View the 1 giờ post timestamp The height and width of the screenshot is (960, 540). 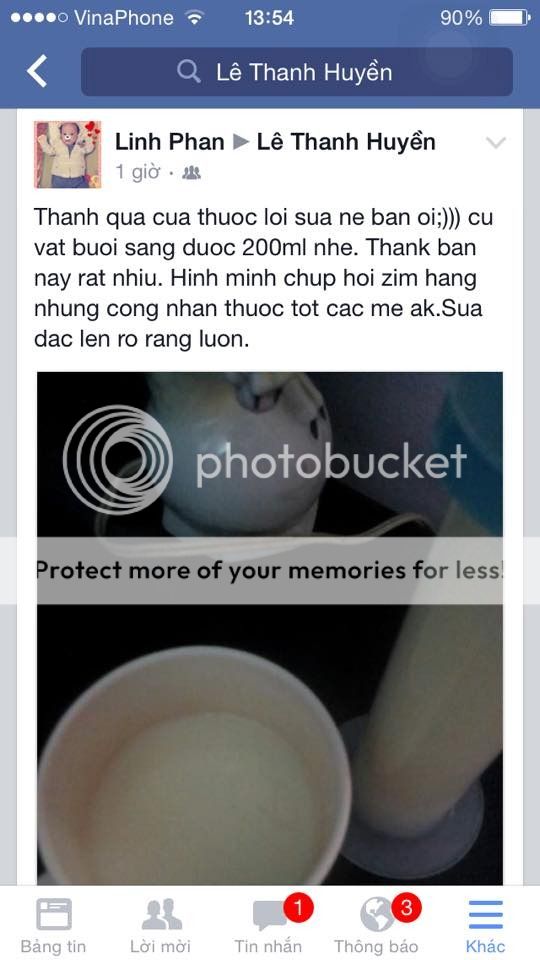point(137,173)
